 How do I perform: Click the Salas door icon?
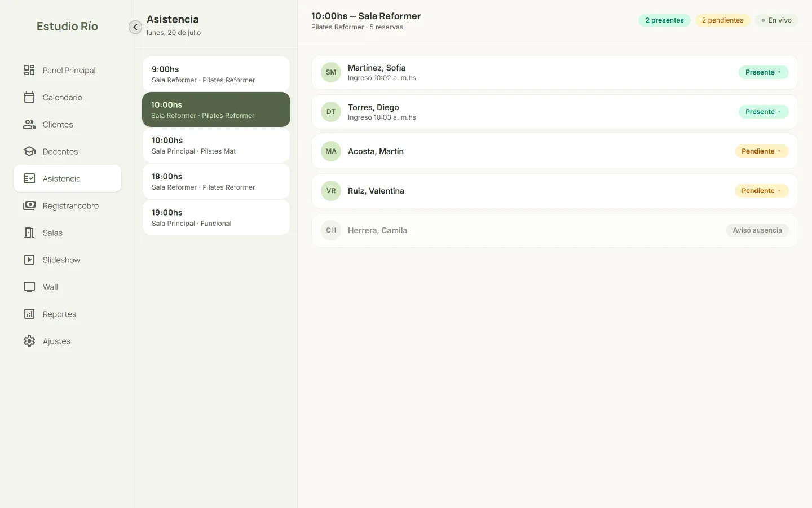[29, 233]
